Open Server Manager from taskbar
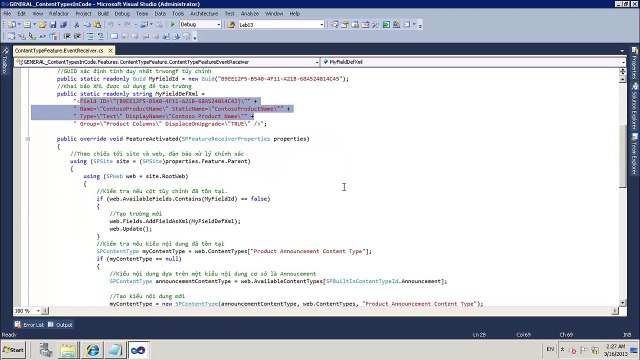 point(45,350)
